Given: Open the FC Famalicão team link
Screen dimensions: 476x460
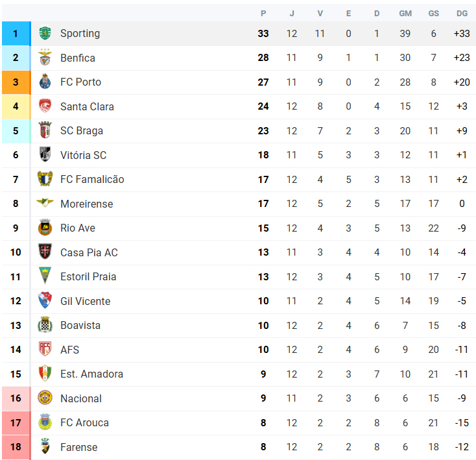Looking at the screenshot, I should [92, 179].
